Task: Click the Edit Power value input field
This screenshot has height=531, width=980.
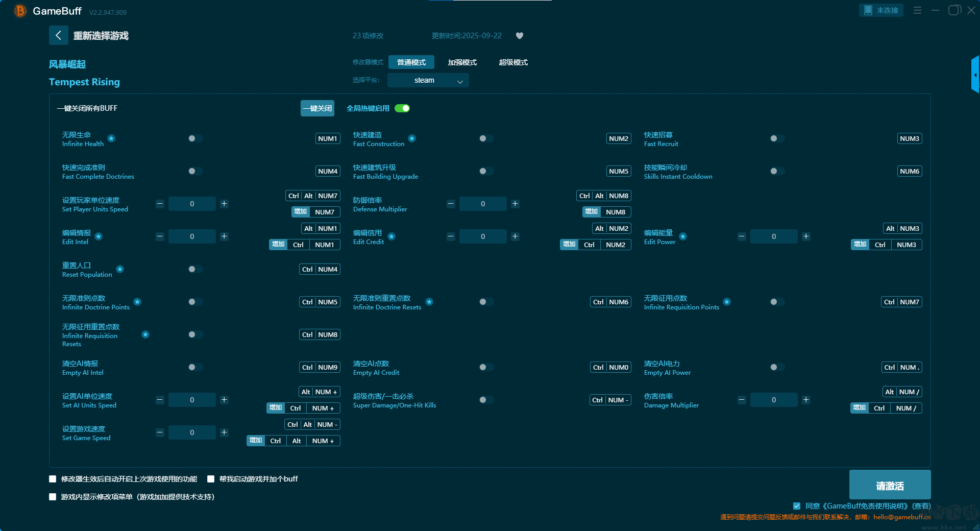Action: click(x=774, y=236)
